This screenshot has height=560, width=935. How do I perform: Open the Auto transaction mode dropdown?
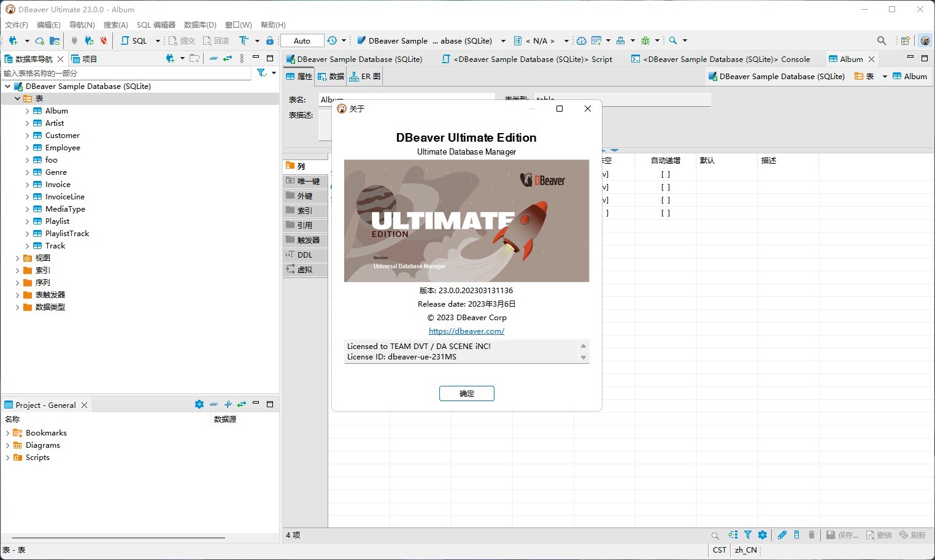[302, 40]
